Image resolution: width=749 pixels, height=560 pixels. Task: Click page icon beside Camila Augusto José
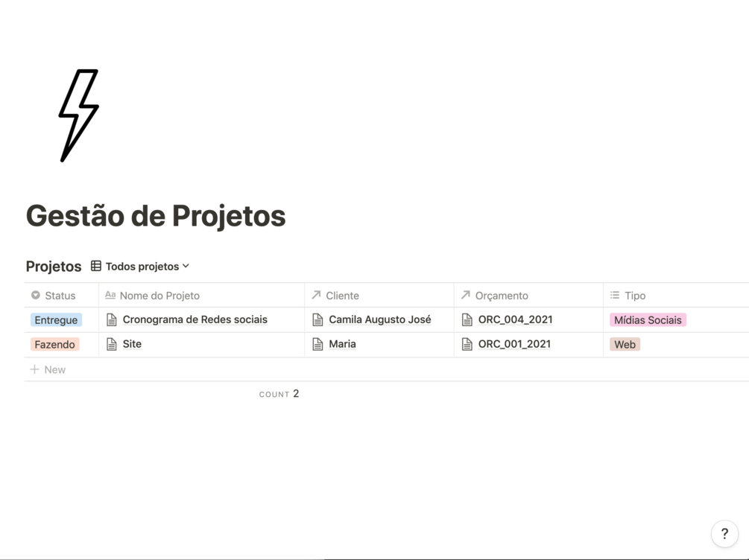tap(317, 319)
